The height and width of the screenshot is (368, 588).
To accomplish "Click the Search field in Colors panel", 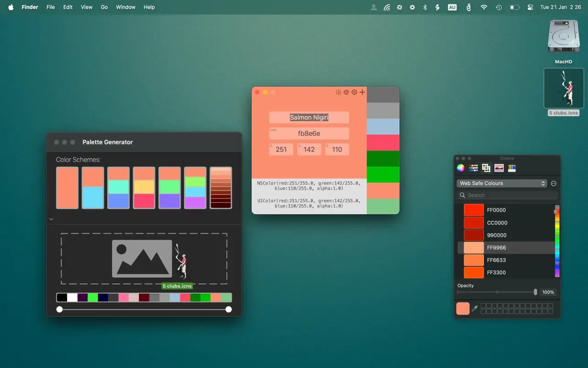I will pyautogui.click(x=507, y=195).
